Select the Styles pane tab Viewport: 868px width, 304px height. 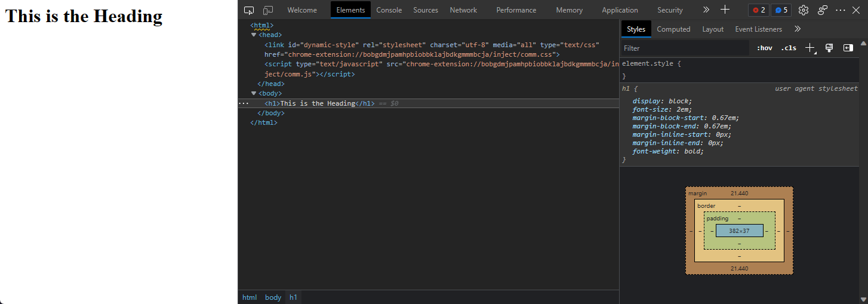point(636,29)
